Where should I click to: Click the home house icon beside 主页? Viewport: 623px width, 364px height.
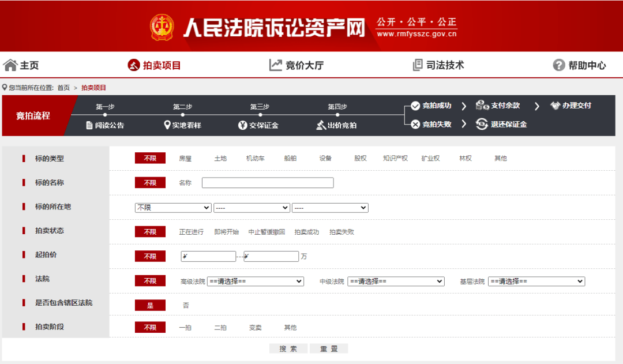click(10, 65)
